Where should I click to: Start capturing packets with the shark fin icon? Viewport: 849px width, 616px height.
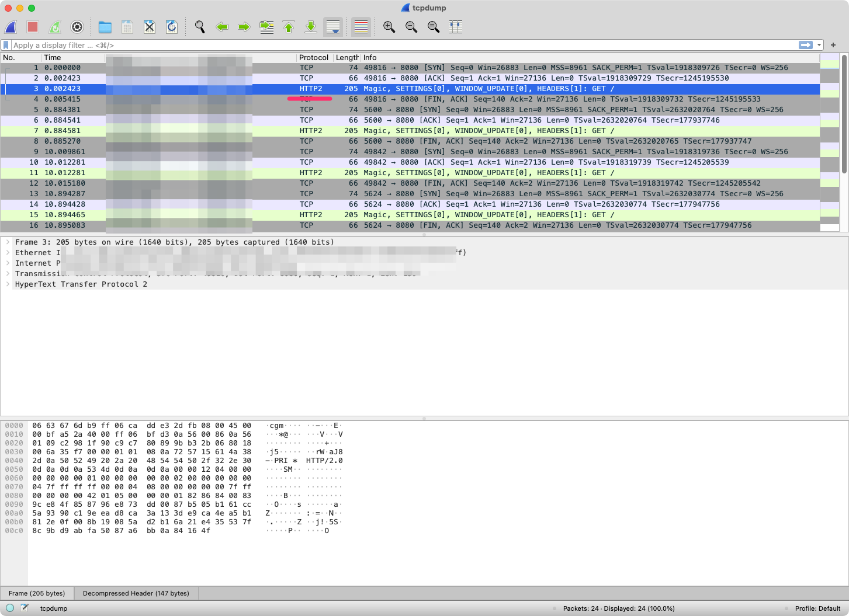pos(11,27)
